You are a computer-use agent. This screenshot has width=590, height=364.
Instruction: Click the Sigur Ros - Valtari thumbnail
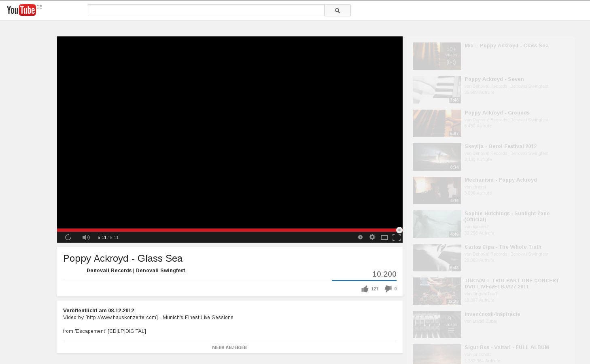437,354
